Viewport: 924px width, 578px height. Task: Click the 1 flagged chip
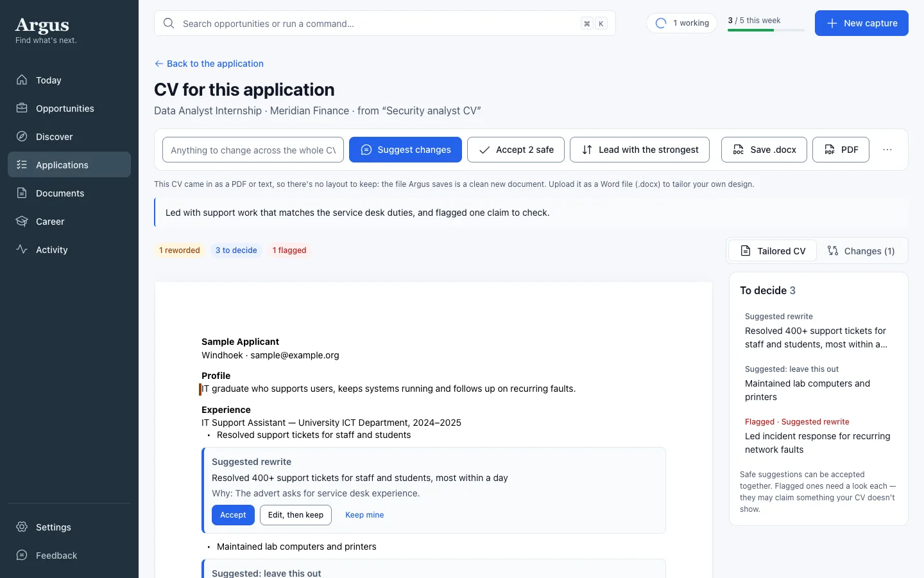pyautogui.click(x=289, y=250)
